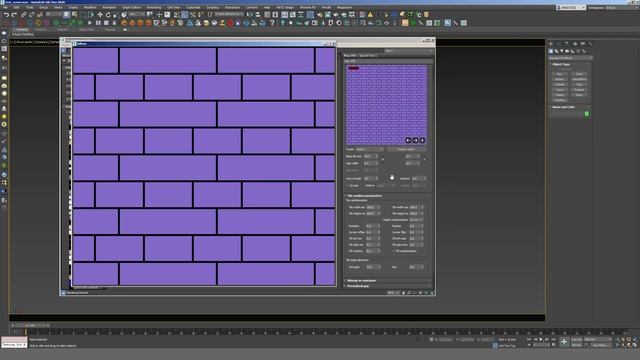Click the green object color swatch

[x=587, y=114]
